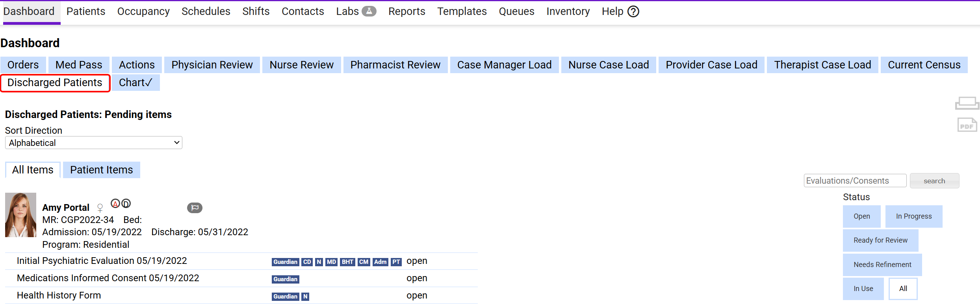The height and width of the screenshot is (304, 980).
Task: Click the search button
Action: pyautogui.click(x=934, y=181)
